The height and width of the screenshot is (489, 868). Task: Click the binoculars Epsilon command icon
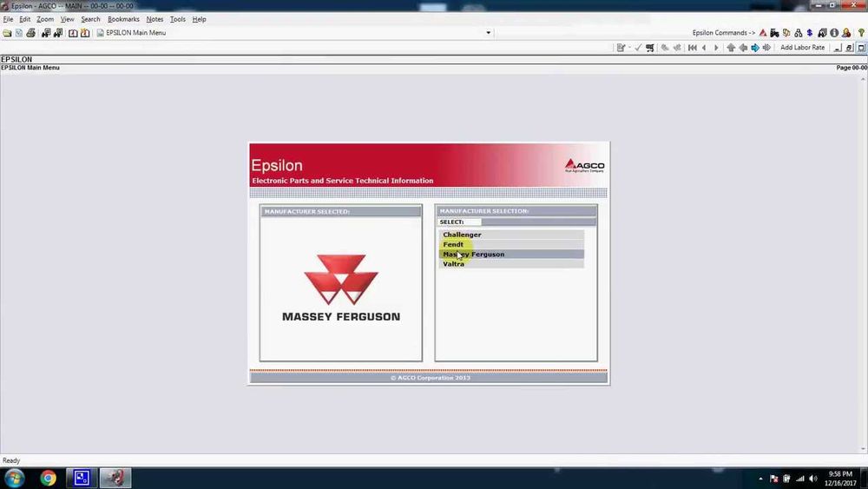[799, 33]
